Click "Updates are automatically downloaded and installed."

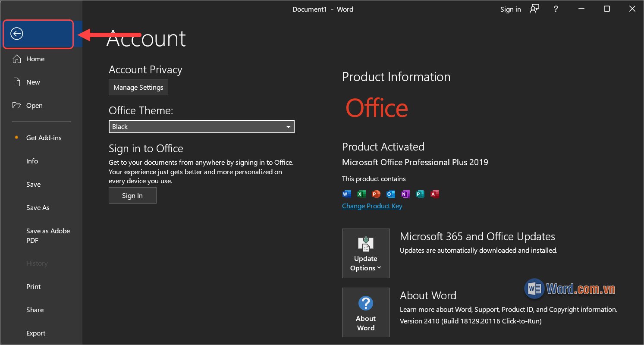[x=479, y=251]
